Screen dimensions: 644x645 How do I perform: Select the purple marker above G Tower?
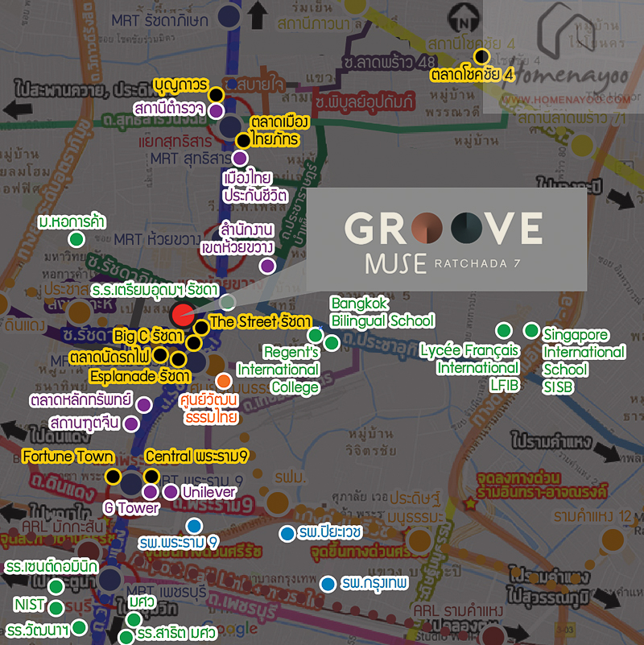(150, 491)
